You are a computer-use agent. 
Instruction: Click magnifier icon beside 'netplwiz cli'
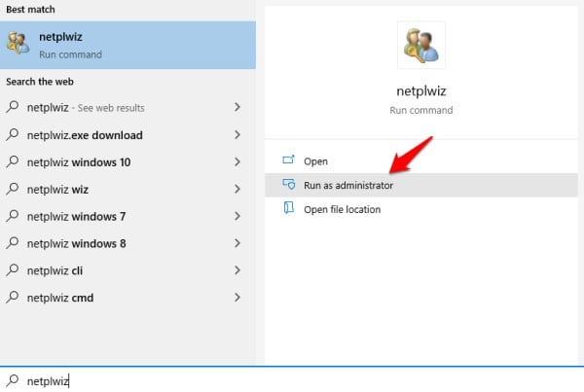point(13,269)
